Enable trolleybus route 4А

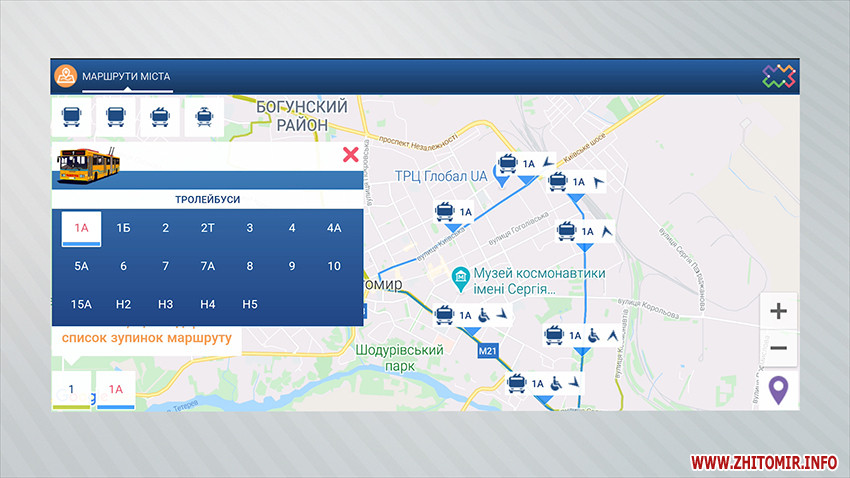click(x=334, y=228)
